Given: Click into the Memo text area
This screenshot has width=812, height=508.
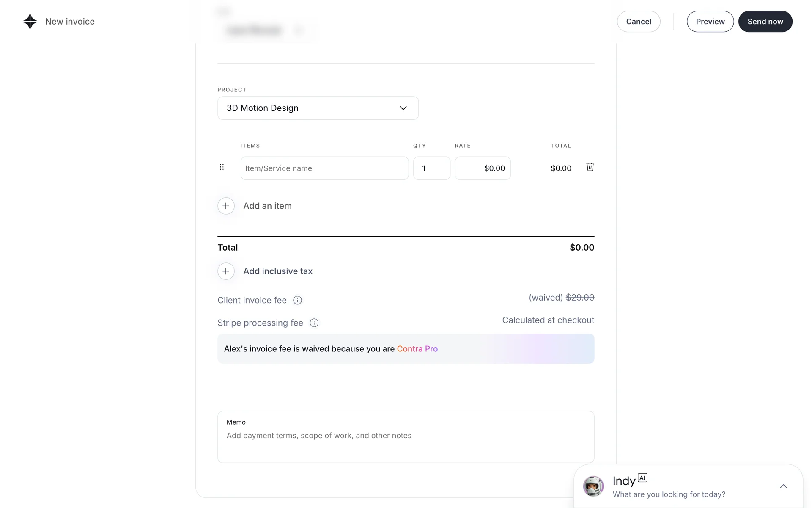Looking at the screenshot, I should 405,442.
